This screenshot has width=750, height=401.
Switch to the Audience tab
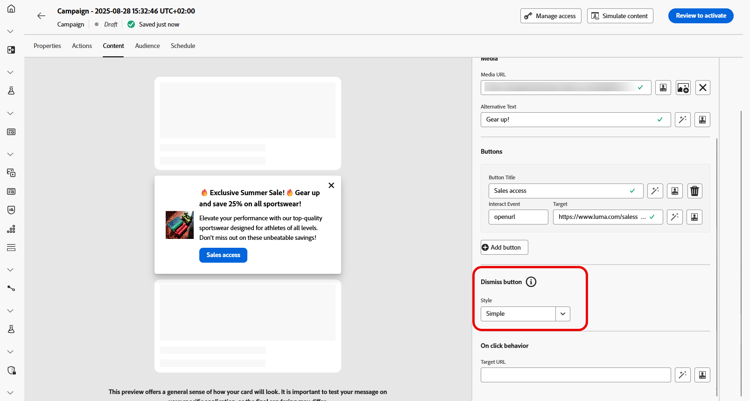coord(147,46)
